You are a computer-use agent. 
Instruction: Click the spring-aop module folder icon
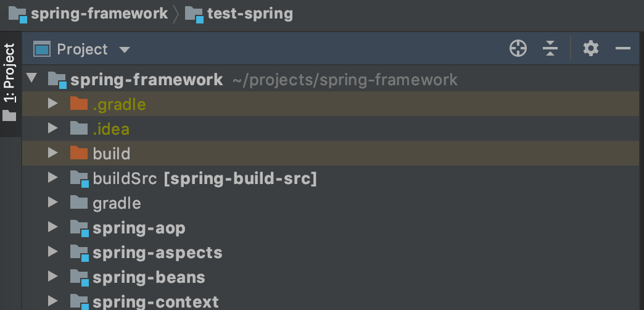(x=80, y=228)
